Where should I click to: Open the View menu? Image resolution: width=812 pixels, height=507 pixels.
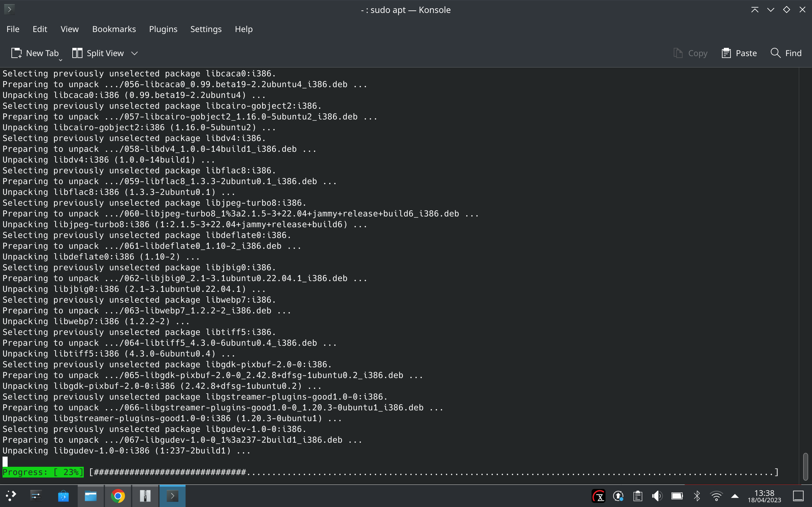coord(69,29)
